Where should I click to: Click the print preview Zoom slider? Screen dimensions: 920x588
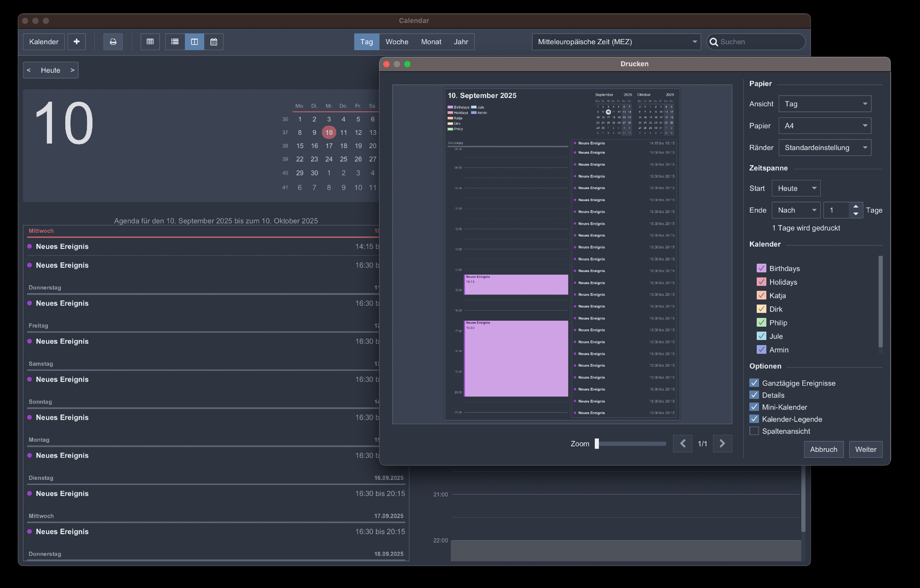pos(631,444)
